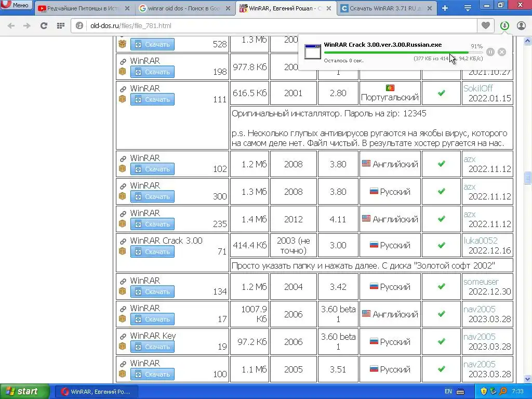The image size is (532, 399).
Task: Click WinRAR Crack 3.00.ver.3.00.Russian.exe file name
Action: point(383,45)
